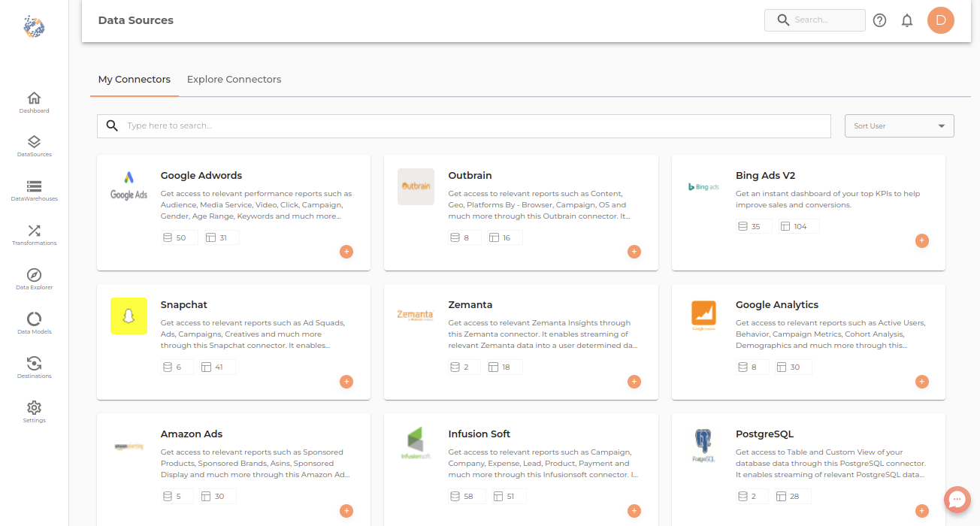This screenshot has height=526, width=980.
Task: Click Amazon Ads database count 5
Action: pyautogui.click(x=177, y=497)
